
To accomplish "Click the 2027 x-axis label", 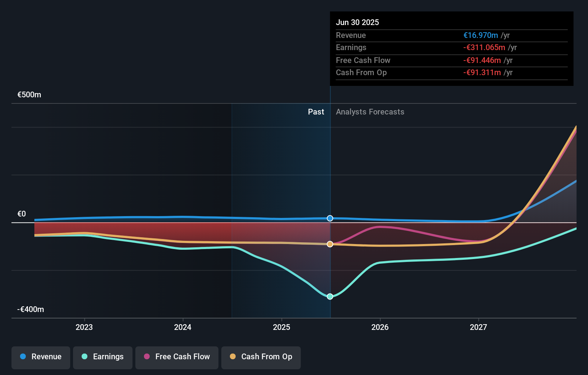I will click(x=478, y=327).
